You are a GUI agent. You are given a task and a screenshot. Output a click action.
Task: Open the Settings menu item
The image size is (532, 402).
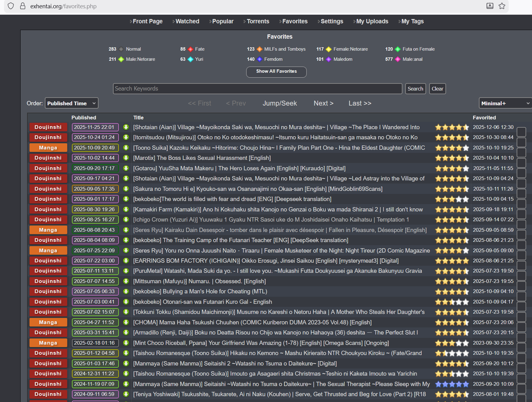[x=332, y=21]
